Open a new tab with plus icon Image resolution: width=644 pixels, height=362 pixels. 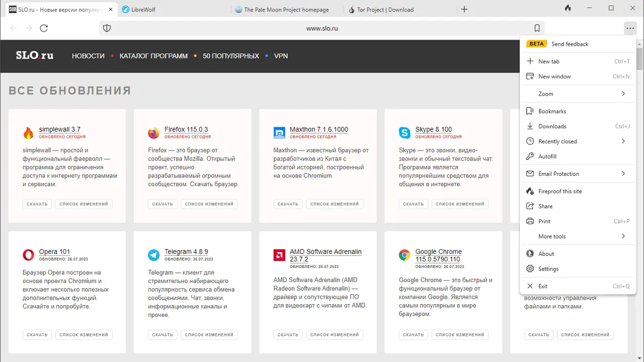[464, 9]
